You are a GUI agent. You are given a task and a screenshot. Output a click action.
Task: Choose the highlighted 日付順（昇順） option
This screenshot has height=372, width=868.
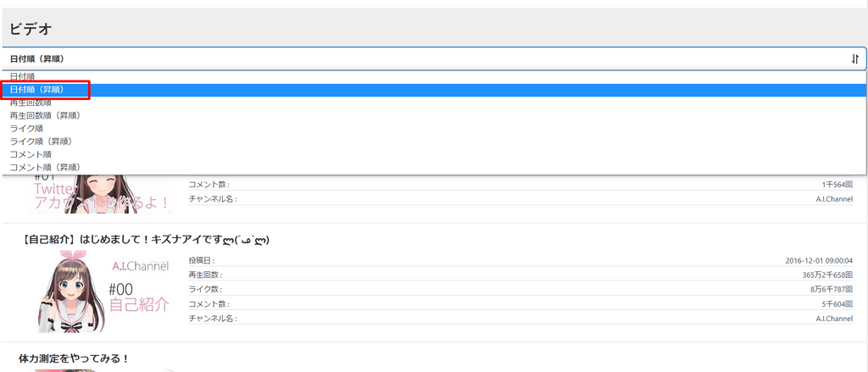coord(36,89)
